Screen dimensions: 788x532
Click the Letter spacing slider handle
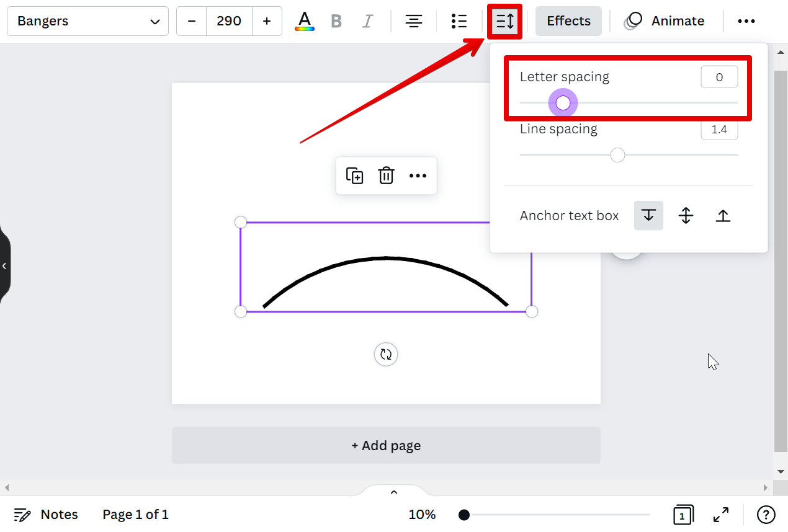click(563, 103)
